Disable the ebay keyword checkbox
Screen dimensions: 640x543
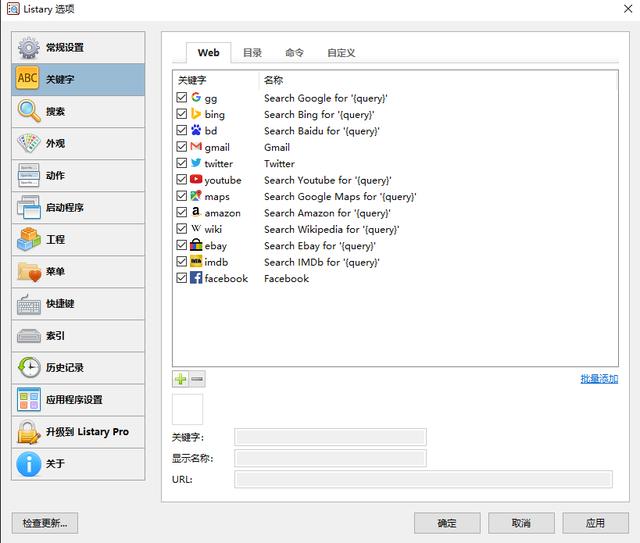[182, 245]
